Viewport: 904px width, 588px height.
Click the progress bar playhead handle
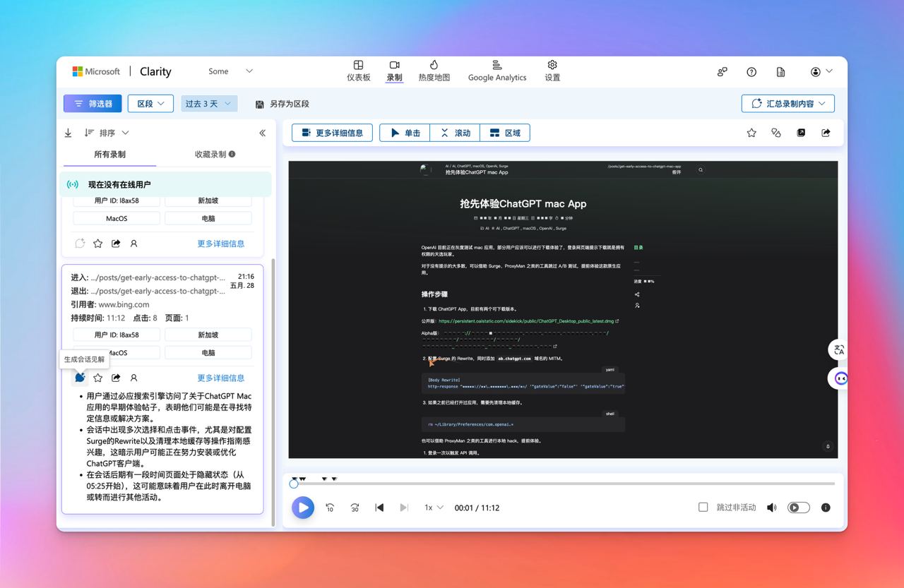pyautogui.click(x=294, y=484)
